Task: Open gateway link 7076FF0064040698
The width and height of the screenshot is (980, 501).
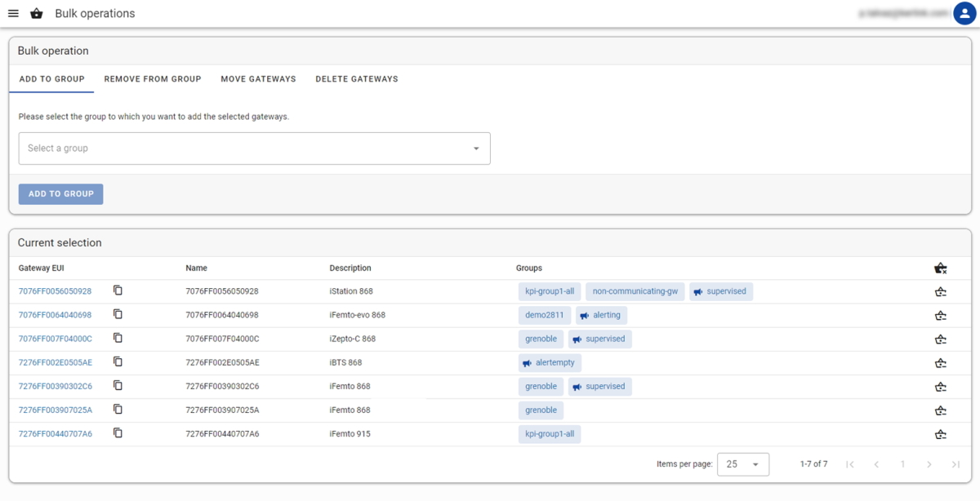Action: coord(55,315)
